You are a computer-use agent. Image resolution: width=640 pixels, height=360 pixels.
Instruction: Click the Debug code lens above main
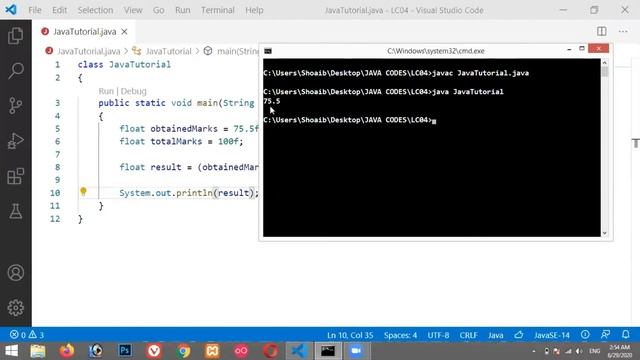point(133,91)
